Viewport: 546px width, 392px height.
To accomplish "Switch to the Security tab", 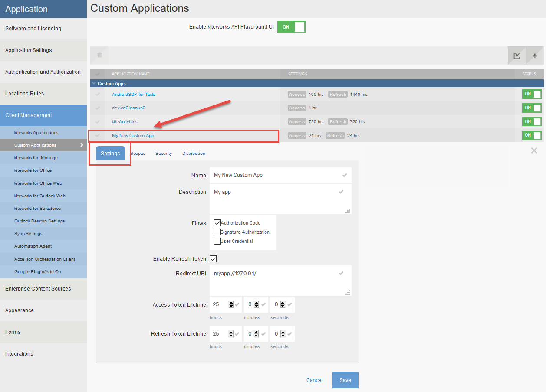I will coord(164,154).
